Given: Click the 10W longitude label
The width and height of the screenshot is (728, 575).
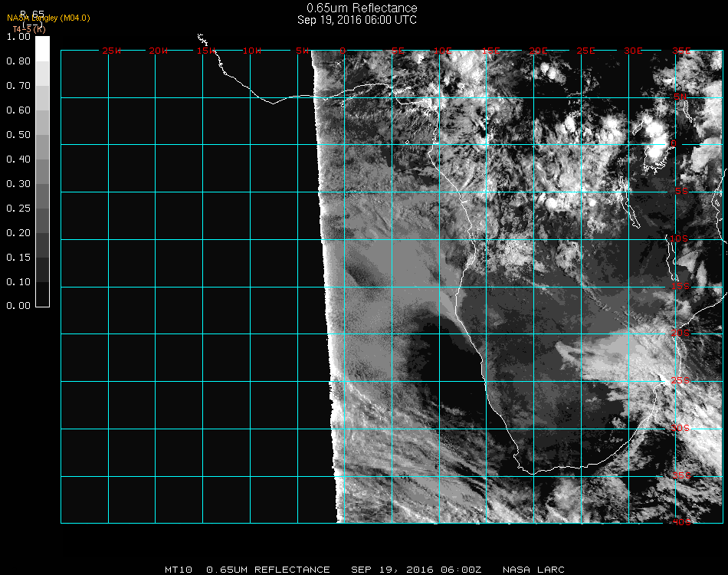Looking at the screenshot, I should coord(252,51).
